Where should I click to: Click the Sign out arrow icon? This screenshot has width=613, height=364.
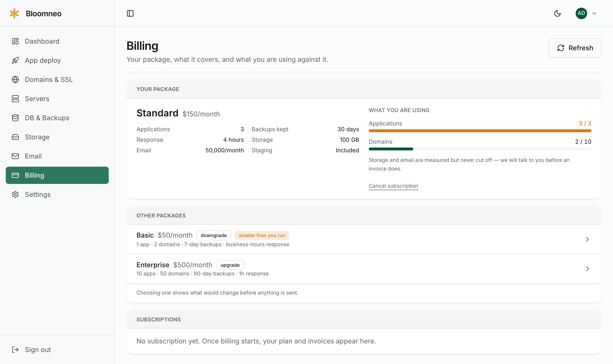(x=15, y=349)
